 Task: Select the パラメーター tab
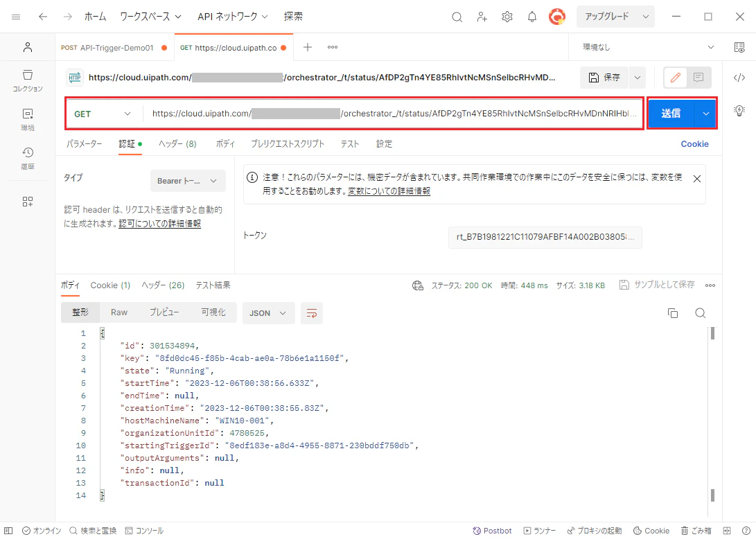coord(84,144)
